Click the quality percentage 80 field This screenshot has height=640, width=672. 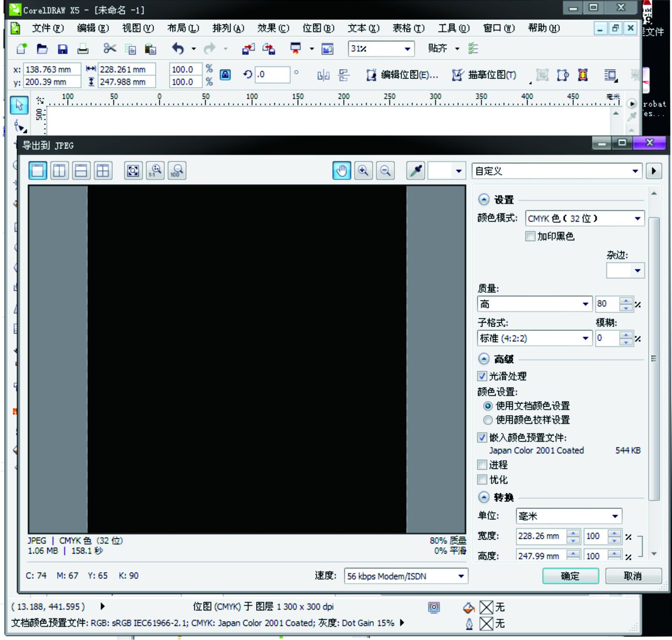click(607, 304)
